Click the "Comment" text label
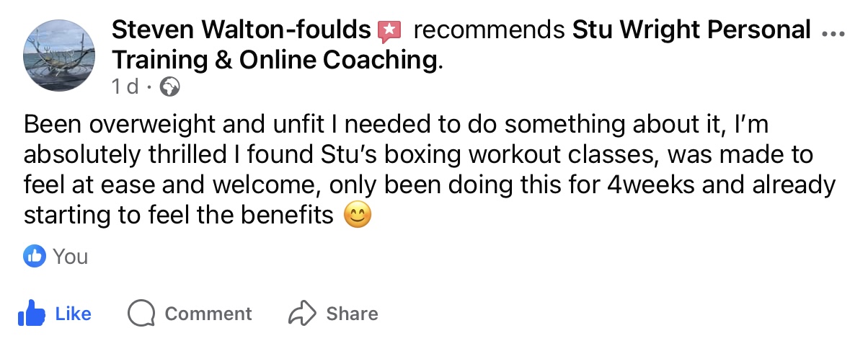The image size is (868, 341). 208,314
